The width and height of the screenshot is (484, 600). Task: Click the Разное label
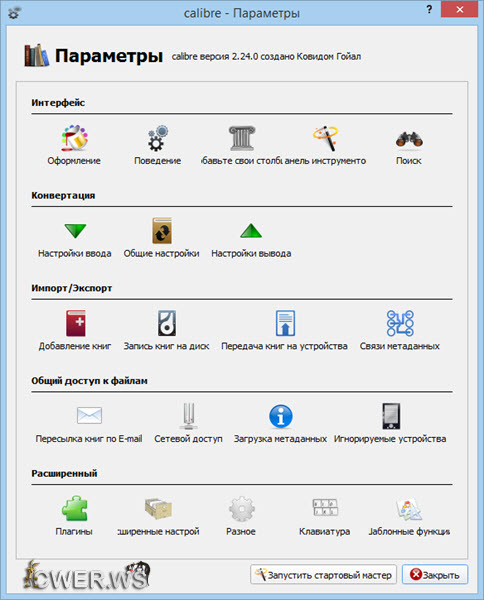241,532
